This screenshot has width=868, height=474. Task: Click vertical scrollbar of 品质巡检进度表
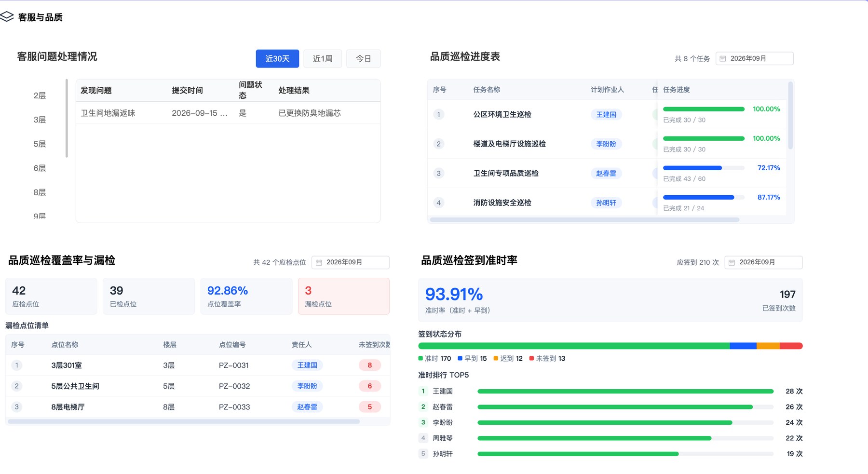click(790, 116)
